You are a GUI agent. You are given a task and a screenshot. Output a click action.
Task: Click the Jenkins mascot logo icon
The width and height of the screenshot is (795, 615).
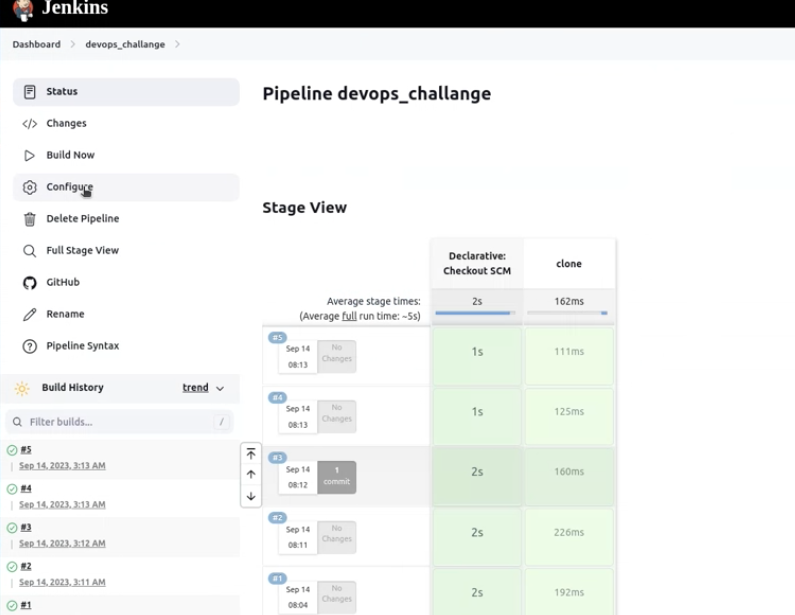(x=22, y=10)
